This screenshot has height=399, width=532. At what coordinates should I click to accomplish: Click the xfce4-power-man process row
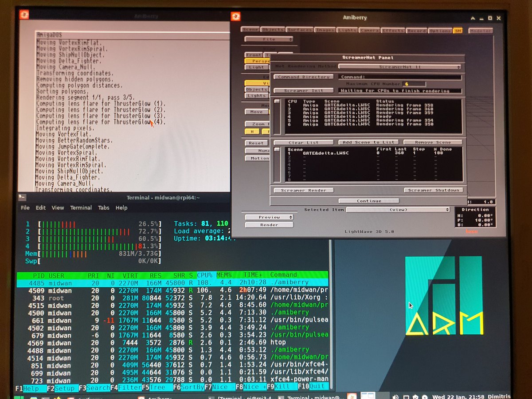(x=173, y=379)
